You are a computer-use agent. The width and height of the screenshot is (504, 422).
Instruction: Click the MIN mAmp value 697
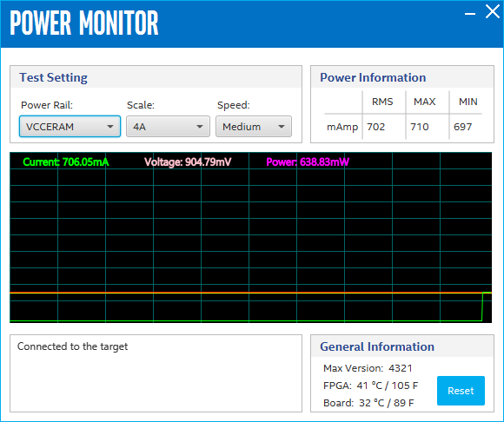tap(462, 127)
